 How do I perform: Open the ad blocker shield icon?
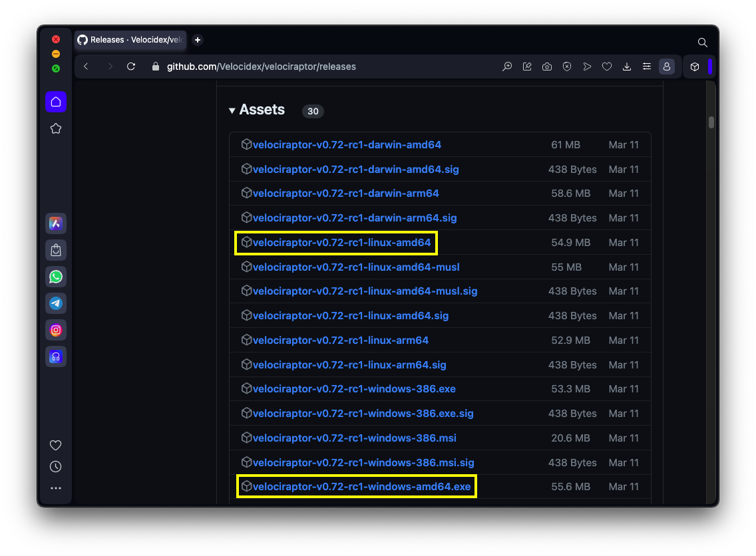567,67
